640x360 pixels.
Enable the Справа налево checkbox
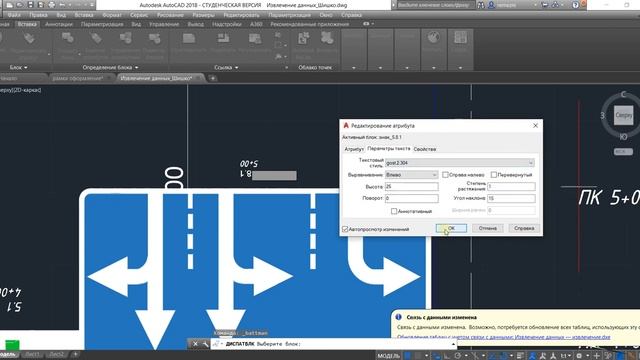point(445,175)
